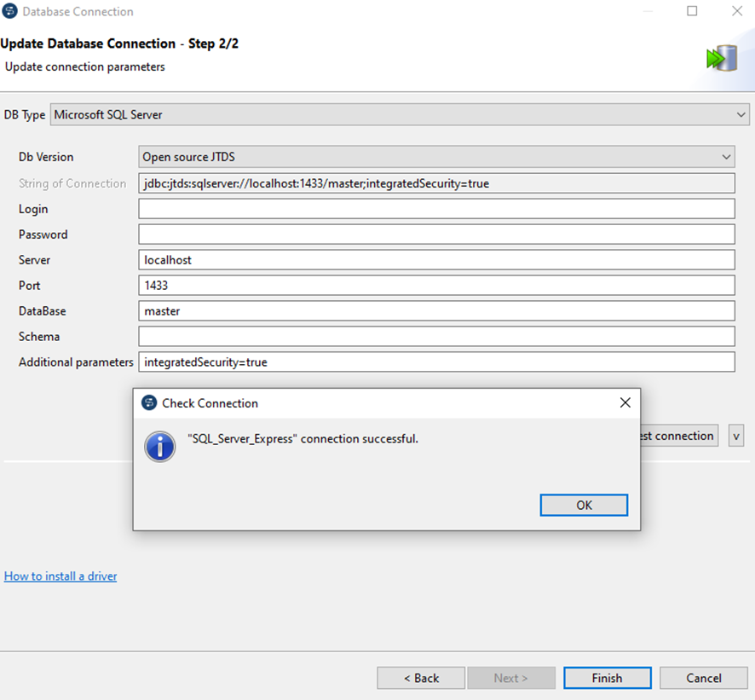The width and height of the screenshot is (755, 700).
Task: Click the Port field showing 1433
Action: 435,286
